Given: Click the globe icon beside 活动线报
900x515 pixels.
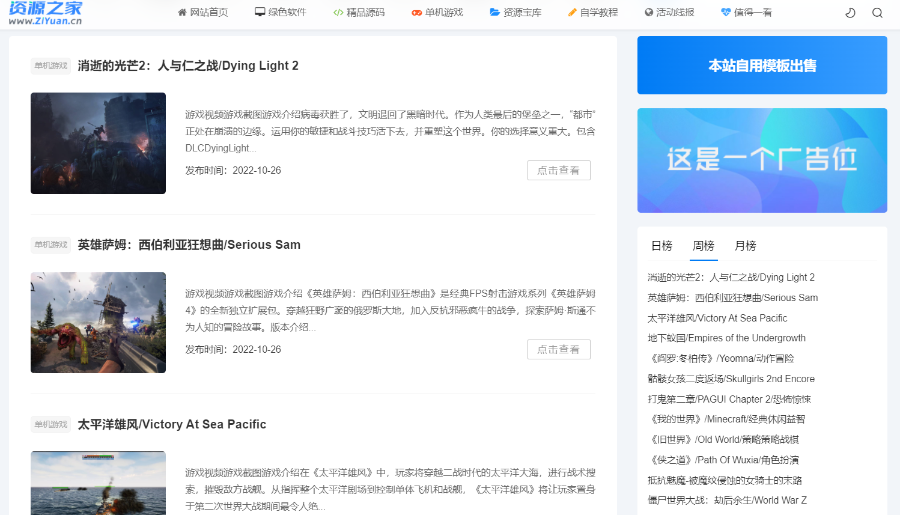Looking at the screenshot, I should pos(649,12).
